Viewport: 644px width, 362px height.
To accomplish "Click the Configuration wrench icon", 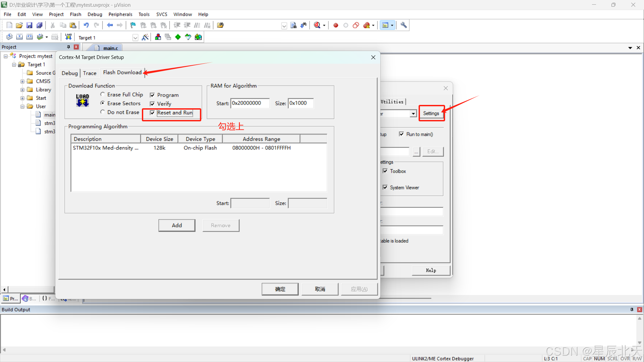I will tap(404, 25).
